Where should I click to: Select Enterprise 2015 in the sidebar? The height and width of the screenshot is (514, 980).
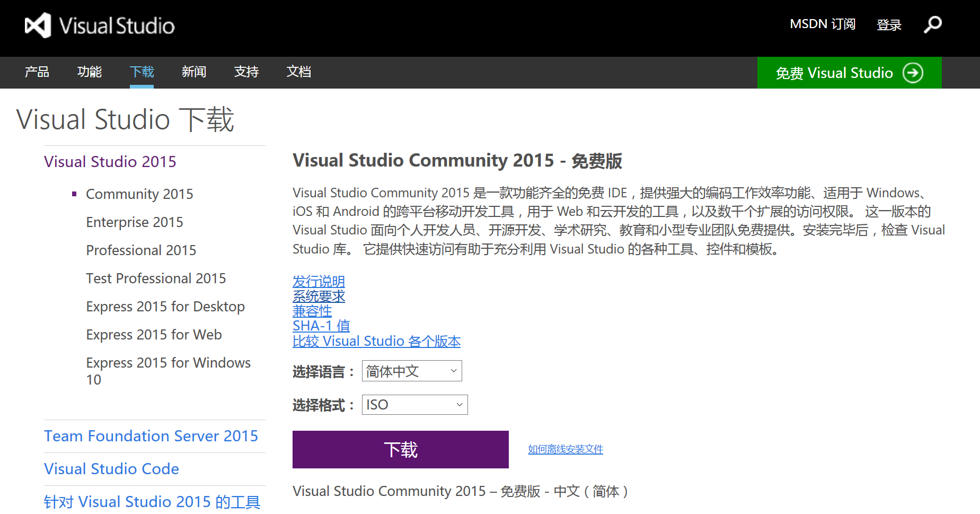(x=135, y=222)
